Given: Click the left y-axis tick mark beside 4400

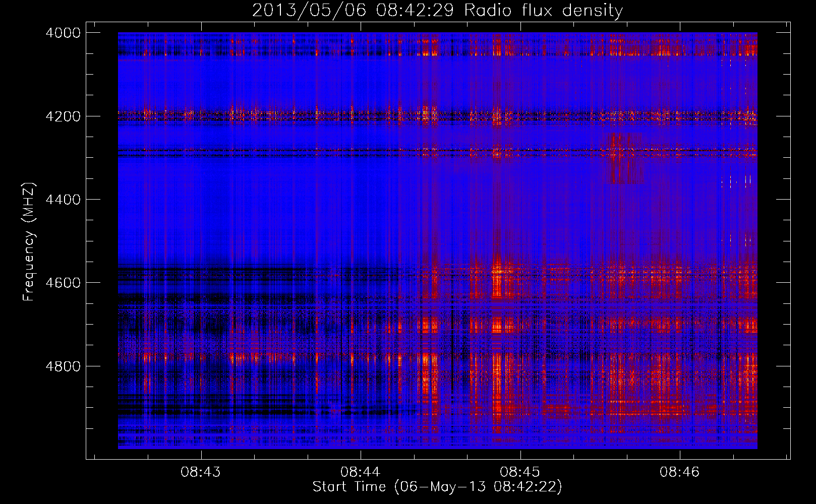Looking at the screenshot, I should coord(90,200).
